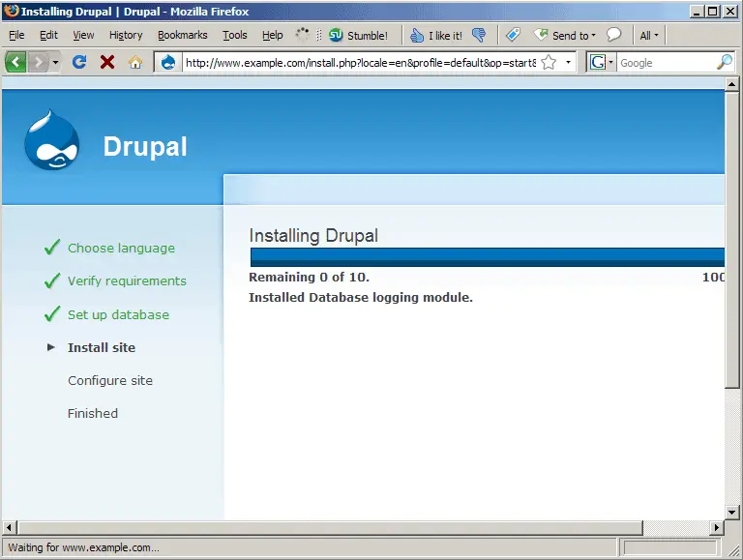Stop loading with the red X icon

click(x=107, y=62)
